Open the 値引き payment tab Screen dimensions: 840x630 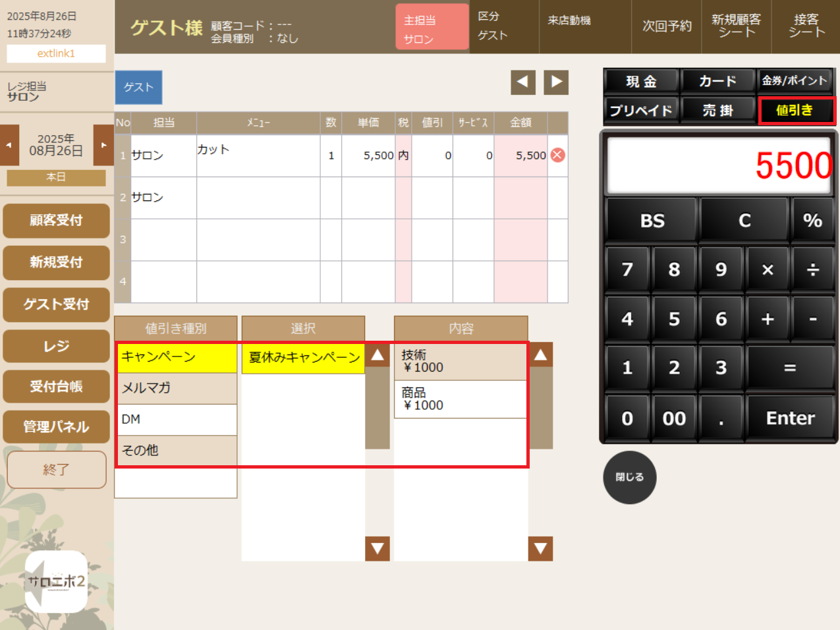795,110
